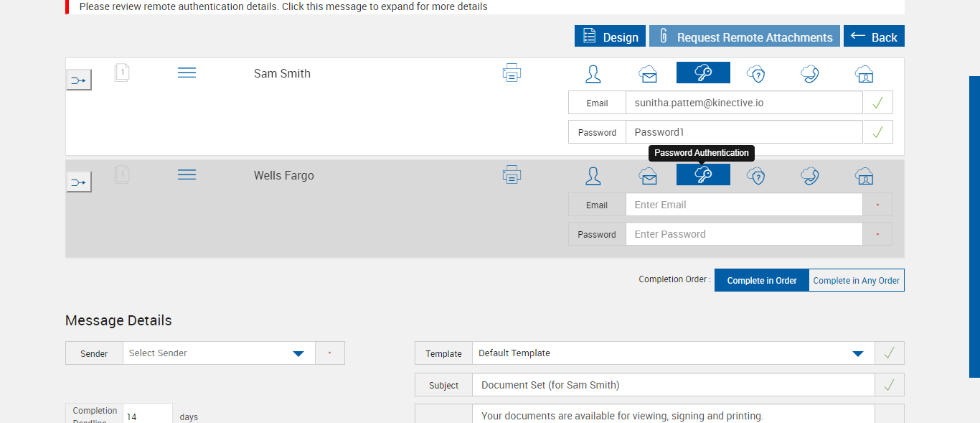Toggle Password Authentication for Wells Fargo
Viewport: 980px width, 423px height.
coord(703,175)
